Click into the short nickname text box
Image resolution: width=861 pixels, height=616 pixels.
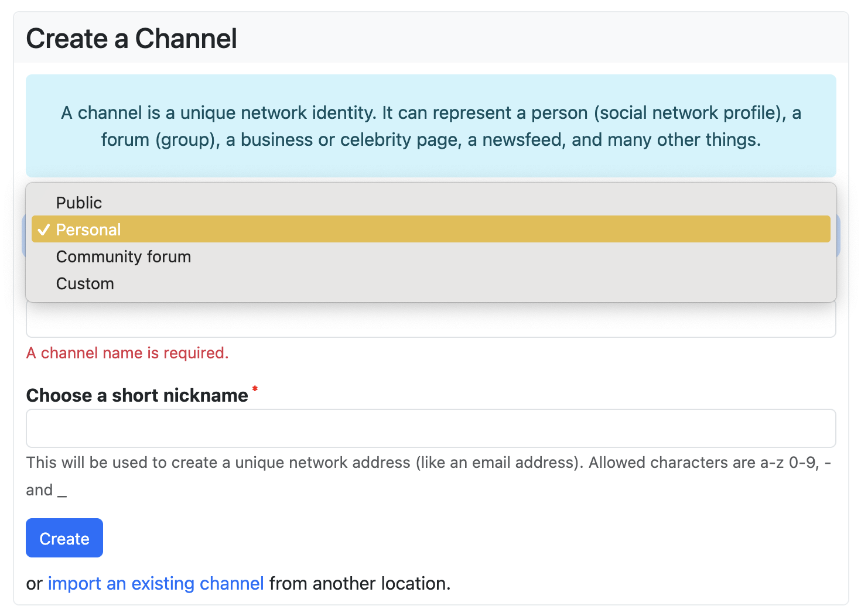click(x=431, y=428)
